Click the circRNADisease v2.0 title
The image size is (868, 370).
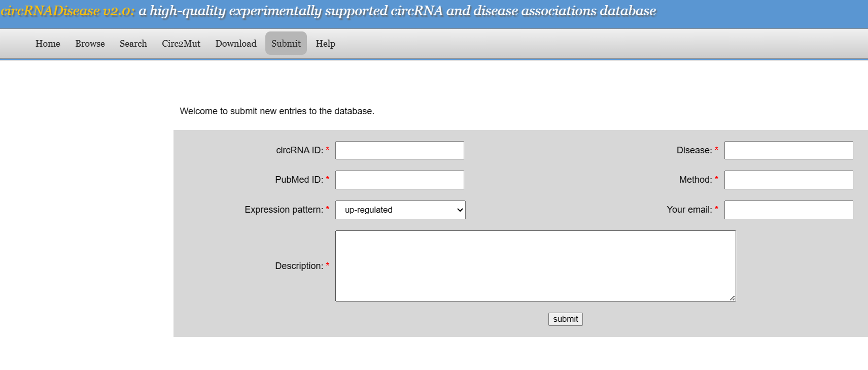coord(67,11)
